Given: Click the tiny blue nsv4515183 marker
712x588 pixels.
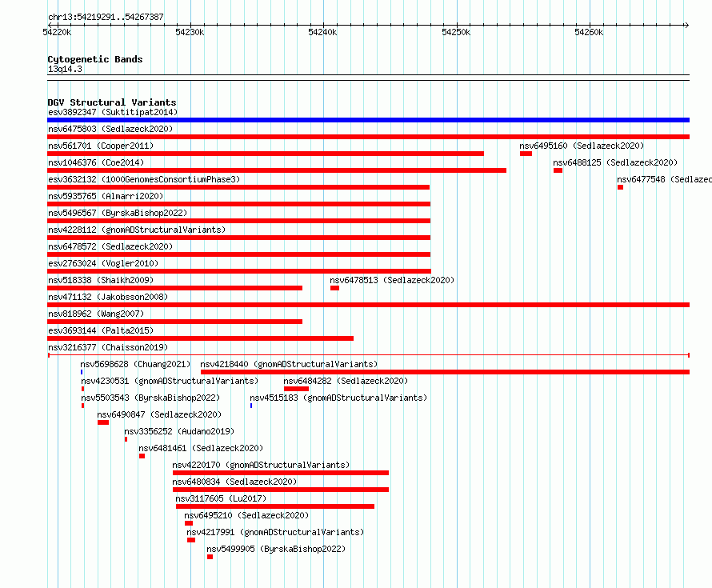Looking at the screenshot, I should [251, 406].
